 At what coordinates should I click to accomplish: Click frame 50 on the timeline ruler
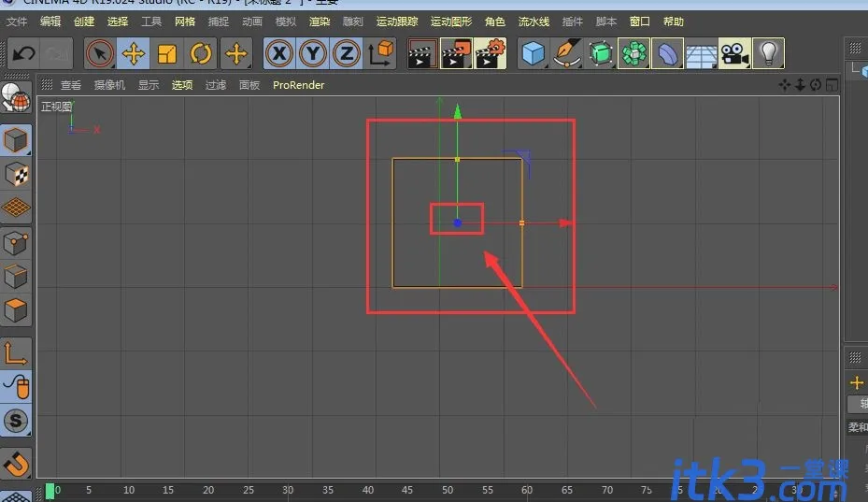[448, 491]
